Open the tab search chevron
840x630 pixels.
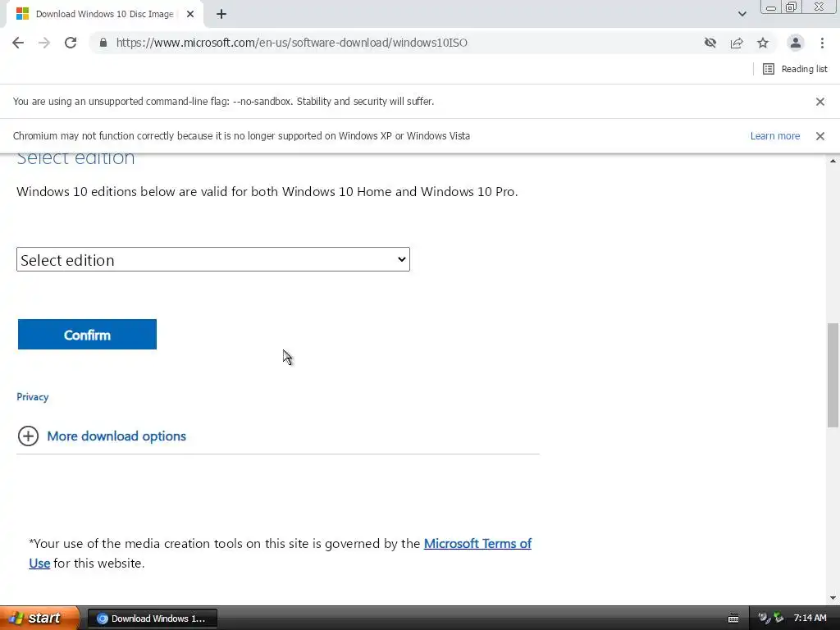point(742,14)
